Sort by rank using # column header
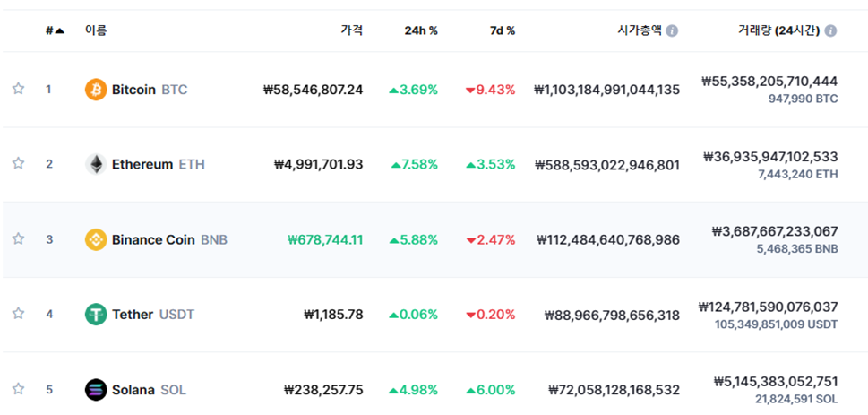Image resolution: width=868 pixels, height=415 pixels. pos(55,30)
